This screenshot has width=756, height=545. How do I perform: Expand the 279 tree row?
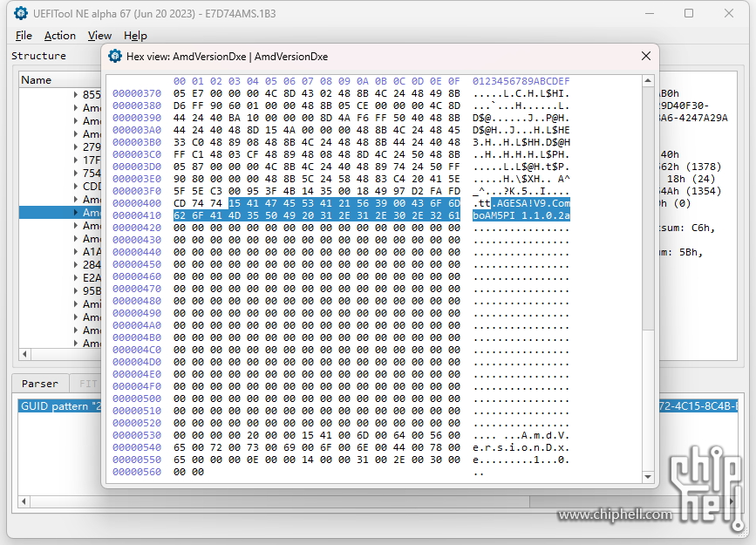76,147
